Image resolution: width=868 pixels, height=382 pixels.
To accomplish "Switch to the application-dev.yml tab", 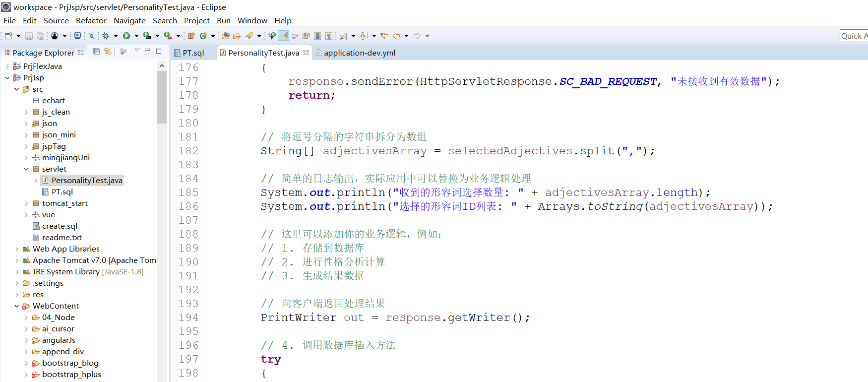I will coord(360,53).
